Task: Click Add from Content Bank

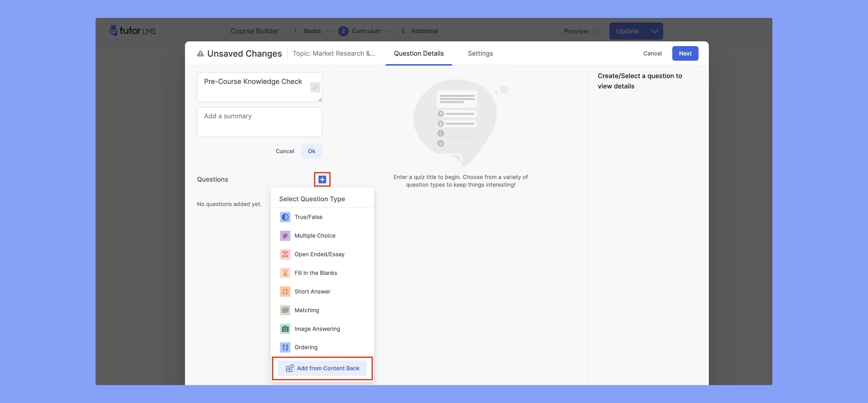Action: coord(322,368)
